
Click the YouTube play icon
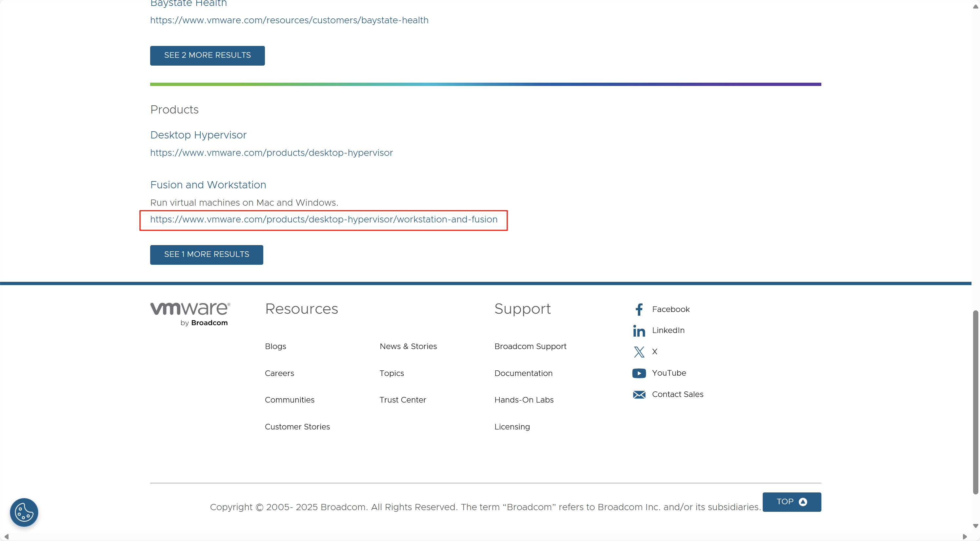pyautogui.click(x=639, y=373)
